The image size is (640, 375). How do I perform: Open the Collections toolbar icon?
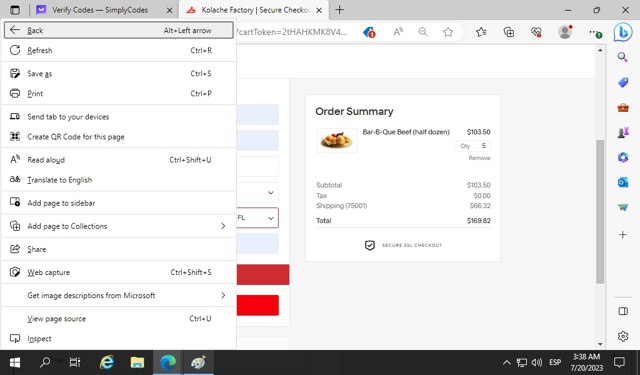[509, 32]
